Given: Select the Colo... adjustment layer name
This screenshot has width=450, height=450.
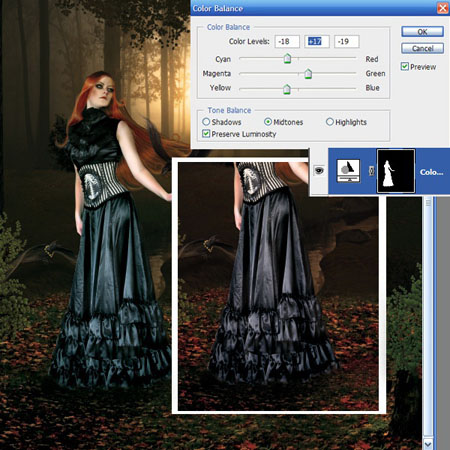Looking at the screenshot, I should (432, 172).
